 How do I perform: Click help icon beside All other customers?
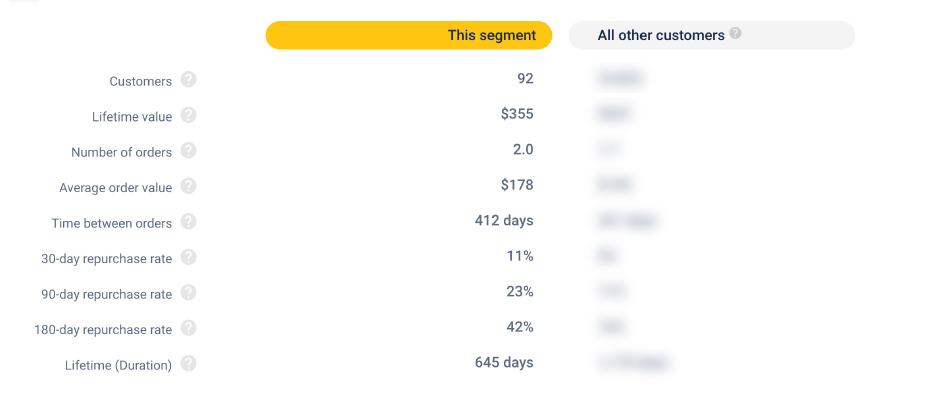736,34
